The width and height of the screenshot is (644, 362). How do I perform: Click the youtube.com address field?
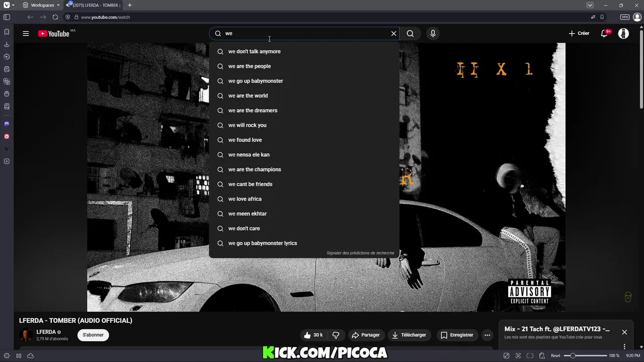coord(332,17)
